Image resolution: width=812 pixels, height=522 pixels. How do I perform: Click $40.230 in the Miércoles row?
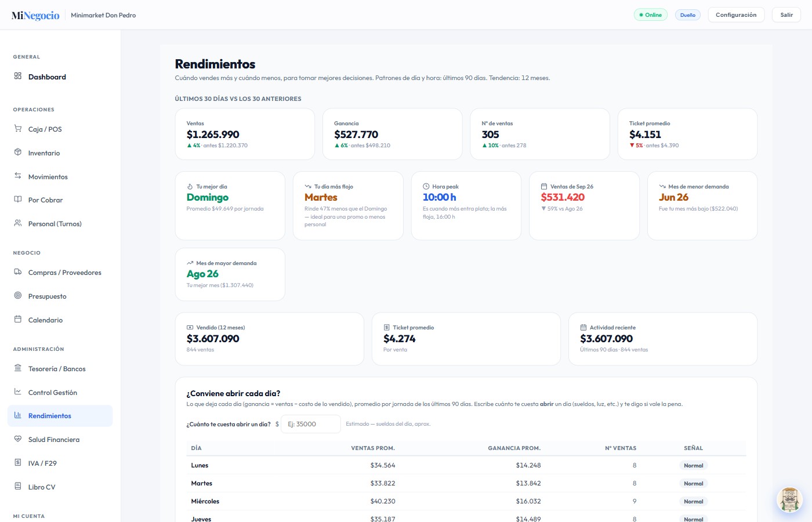point(383,501)
